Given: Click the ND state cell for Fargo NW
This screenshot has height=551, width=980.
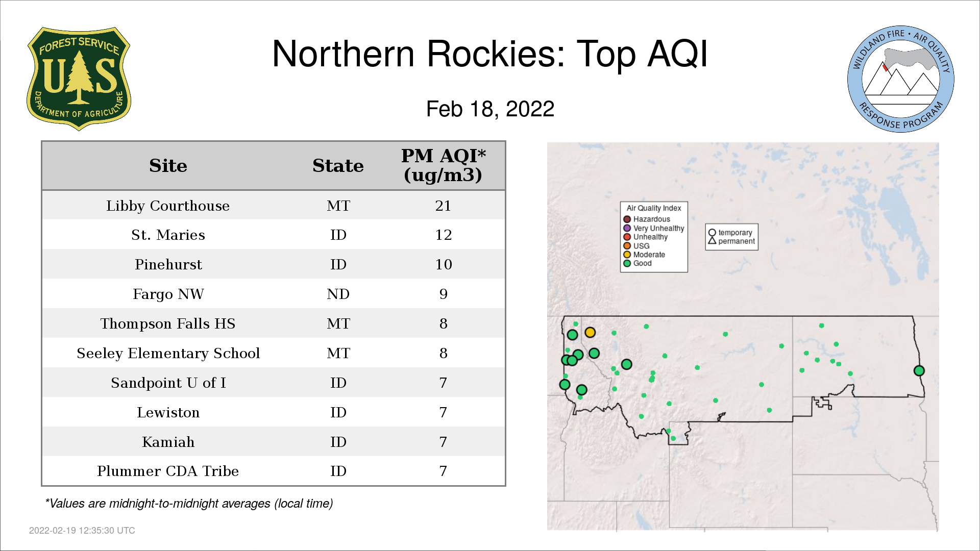Looking at the screenshot, I should tap(338, 294).
